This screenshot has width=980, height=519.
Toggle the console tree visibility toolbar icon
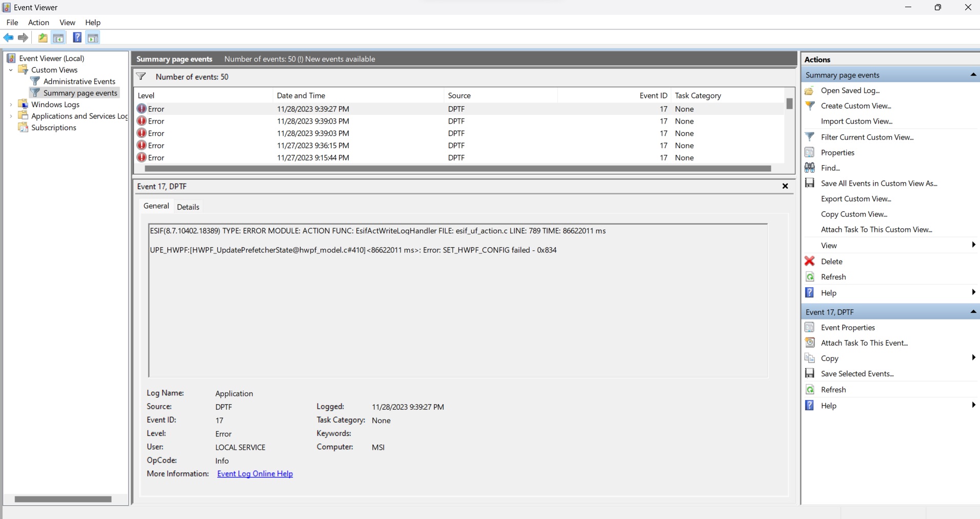point(58,37)
